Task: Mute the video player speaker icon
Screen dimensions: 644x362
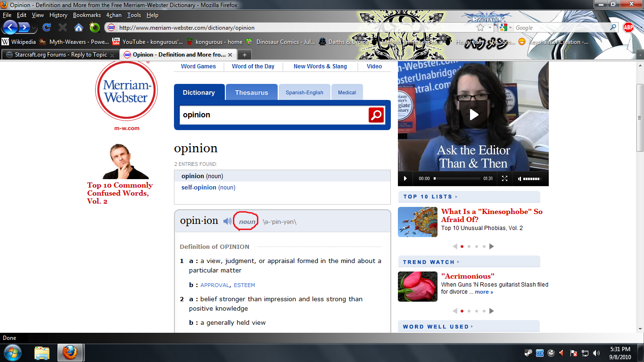Action: [x=520, y=179]
